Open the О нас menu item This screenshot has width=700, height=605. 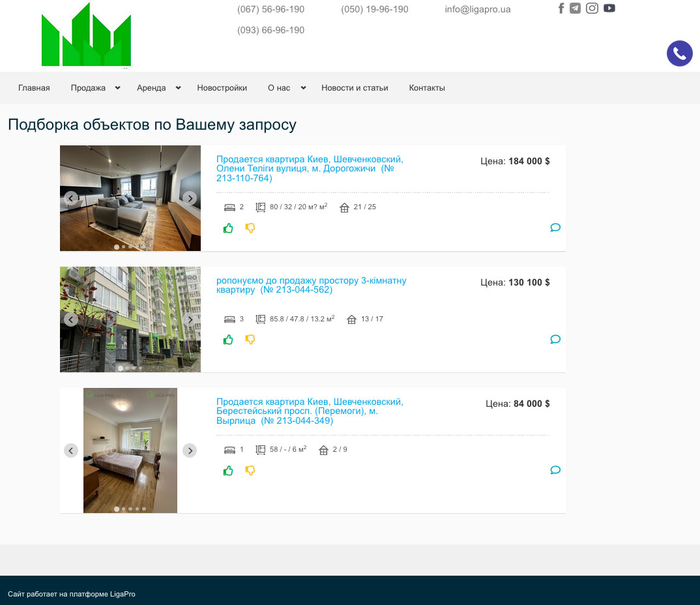(279, 88)
